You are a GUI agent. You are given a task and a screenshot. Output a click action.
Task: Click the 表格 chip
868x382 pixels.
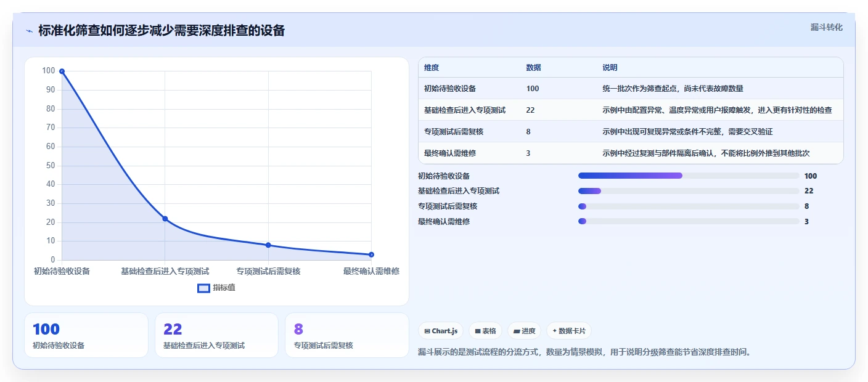tap(486, 331)
